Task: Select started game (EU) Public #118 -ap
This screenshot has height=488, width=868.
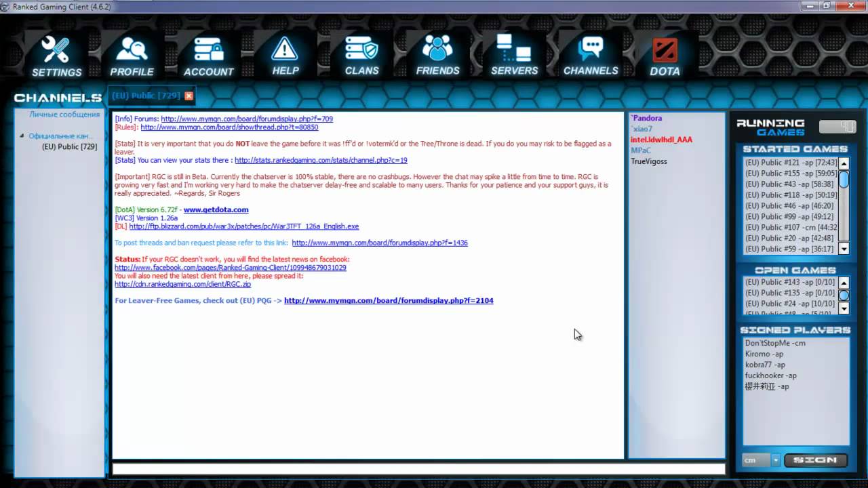Action: click(791, 195)
